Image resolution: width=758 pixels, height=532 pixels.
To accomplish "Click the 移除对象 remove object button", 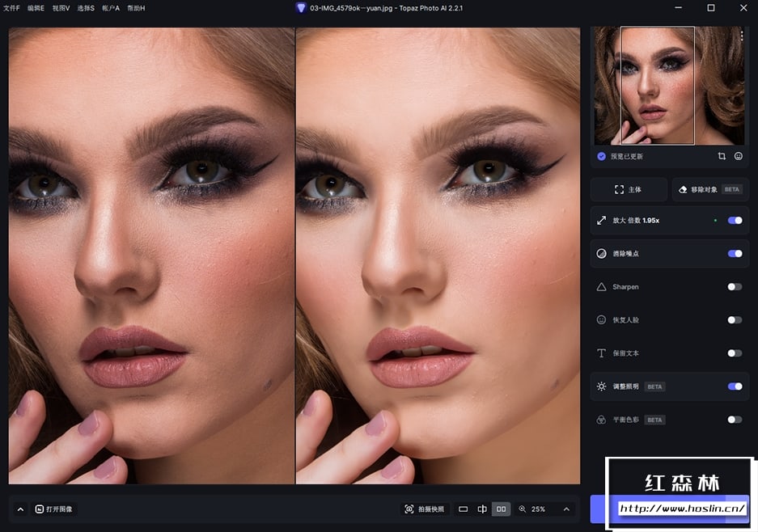I will pos(710,189).
